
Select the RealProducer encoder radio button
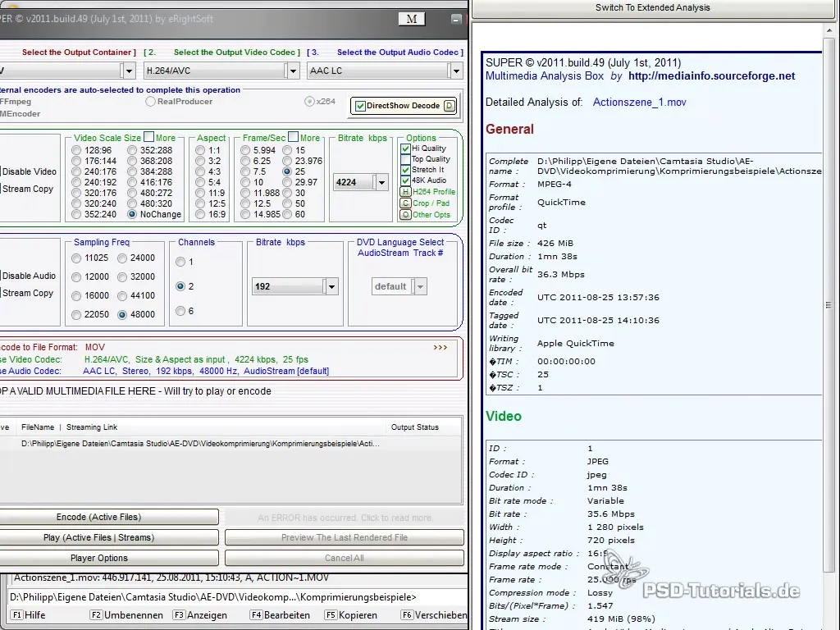[x=151, y=101]
